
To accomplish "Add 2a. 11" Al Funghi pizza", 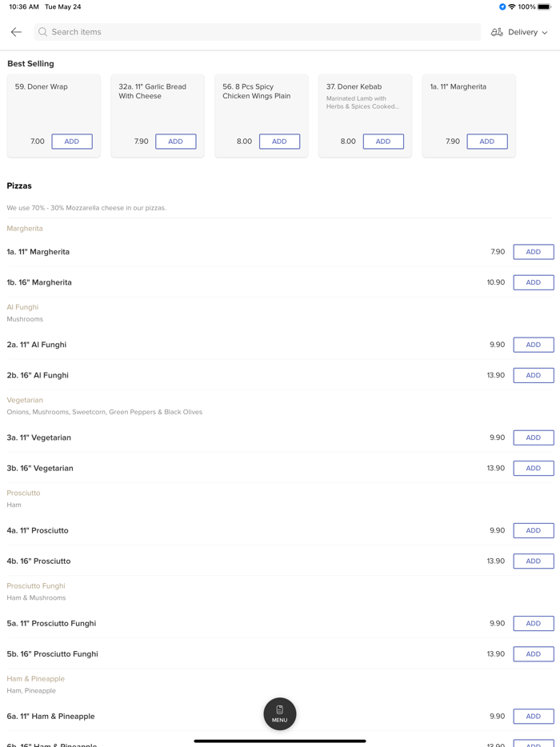I will tap(533, 345).
